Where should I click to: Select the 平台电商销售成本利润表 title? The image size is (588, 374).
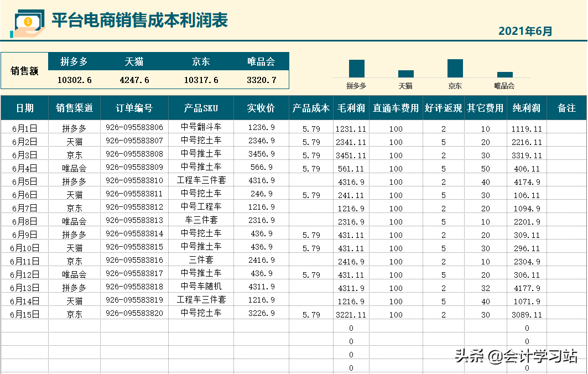pyautogui.click(x=140, y=20)
